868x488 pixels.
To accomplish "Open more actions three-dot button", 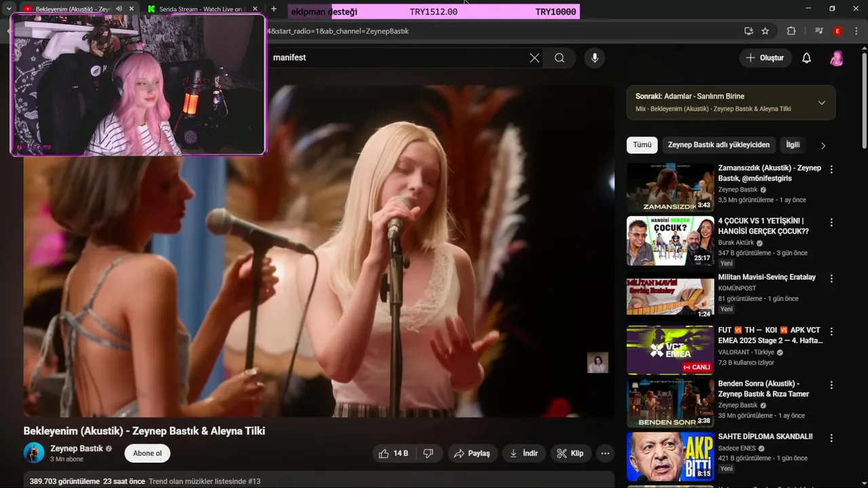I will (606, 453).
